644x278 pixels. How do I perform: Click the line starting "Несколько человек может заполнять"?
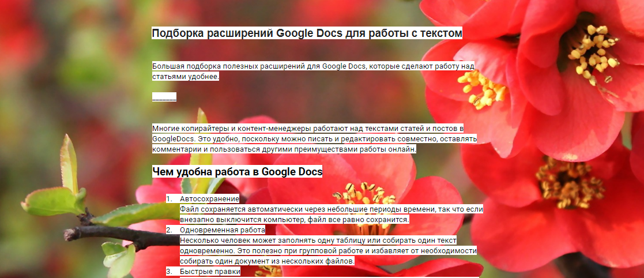[x=318, y=241]
